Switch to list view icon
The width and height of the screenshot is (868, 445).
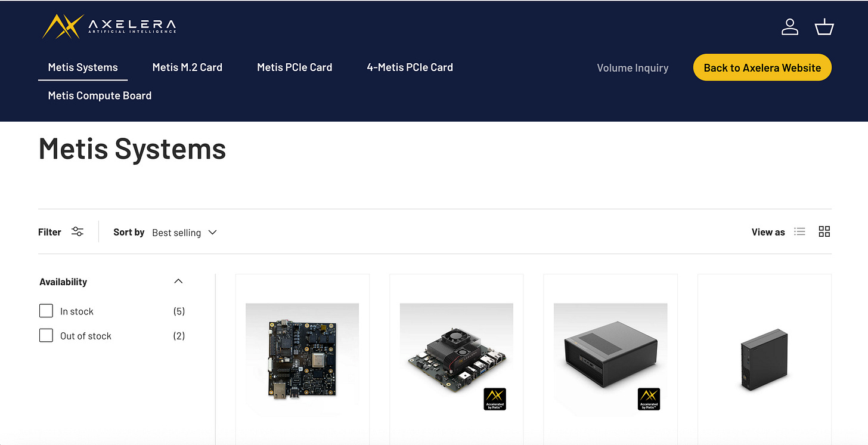800,231
